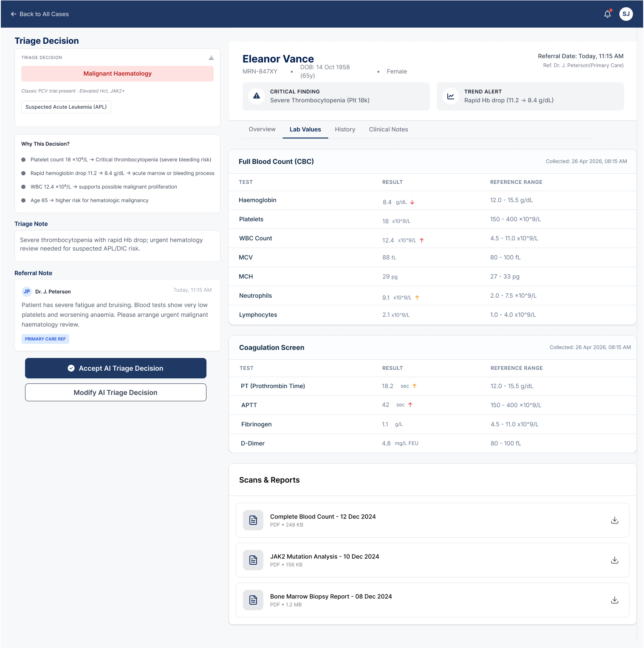Click the D-Dimer row in Coagulation Screen
Screen dimensions: 644x648
(x=432, y=443)
